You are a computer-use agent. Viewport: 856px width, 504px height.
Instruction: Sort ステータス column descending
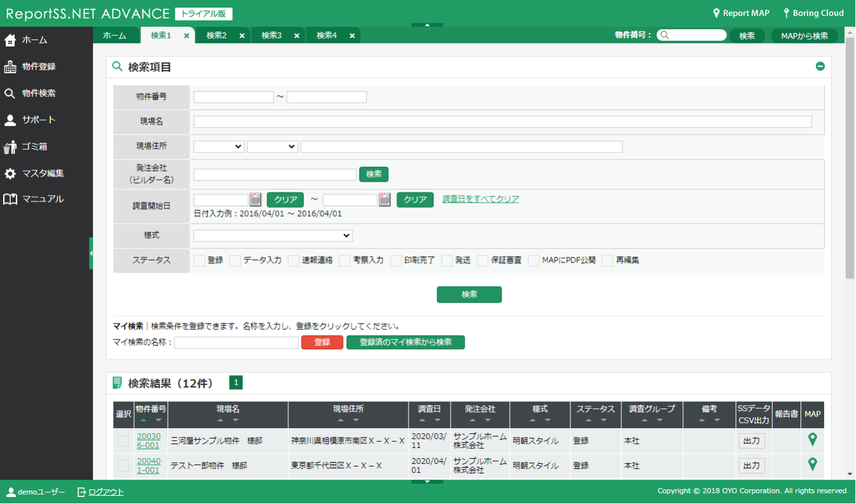(x=604, y=421)
